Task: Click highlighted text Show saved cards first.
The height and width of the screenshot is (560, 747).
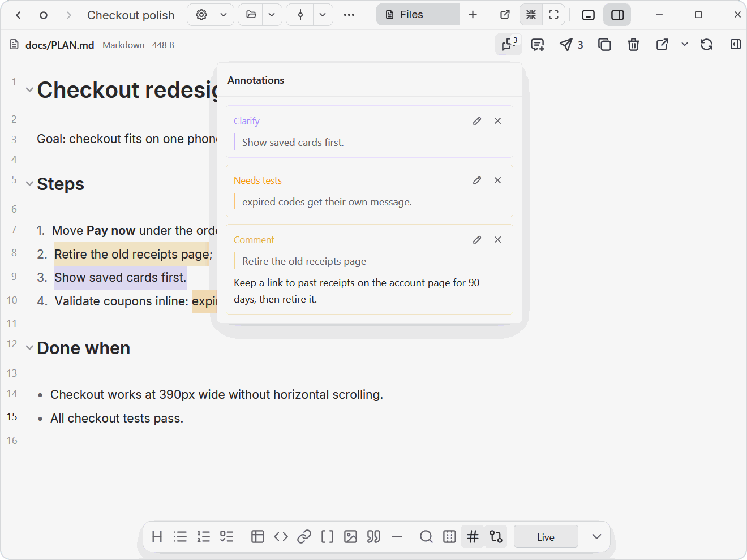Action: click(x=121, y=278)
